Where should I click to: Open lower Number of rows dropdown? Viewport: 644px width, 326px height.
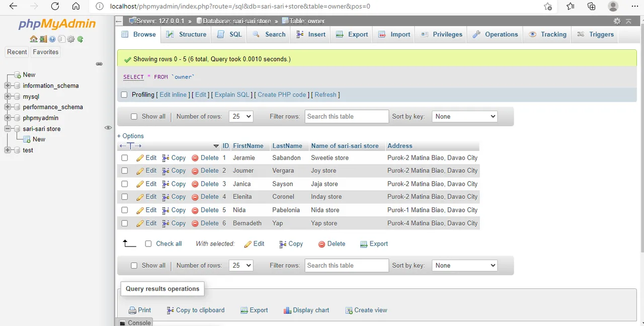tap(241, 265)
